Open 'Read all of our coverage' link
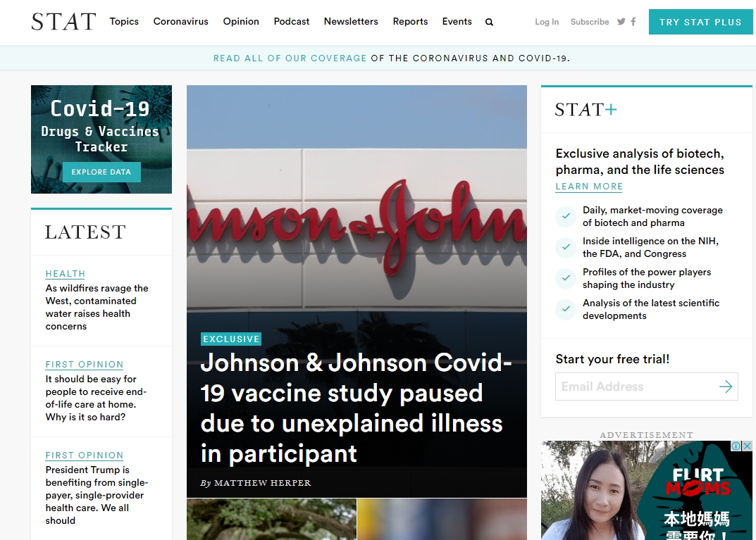756x540 pixels. (290, 58)
